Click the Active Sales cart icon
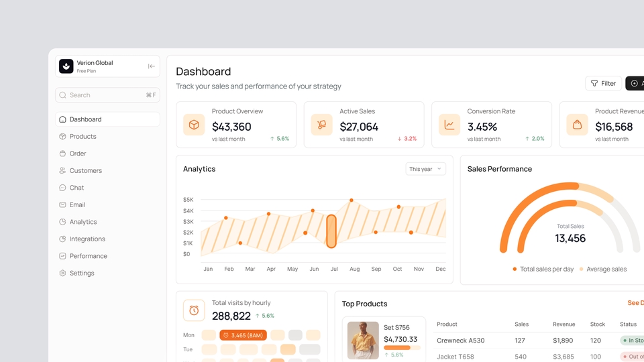 point(321,125)
